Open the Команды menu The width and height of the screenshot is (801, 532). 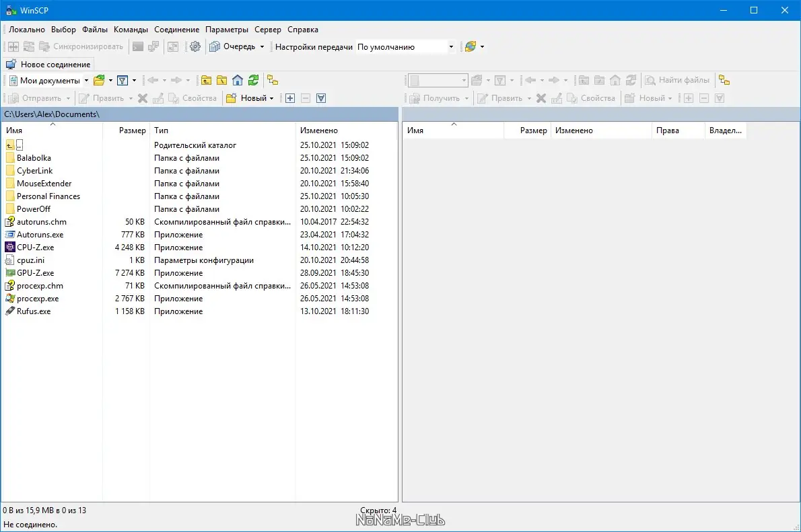click(131, 30)
